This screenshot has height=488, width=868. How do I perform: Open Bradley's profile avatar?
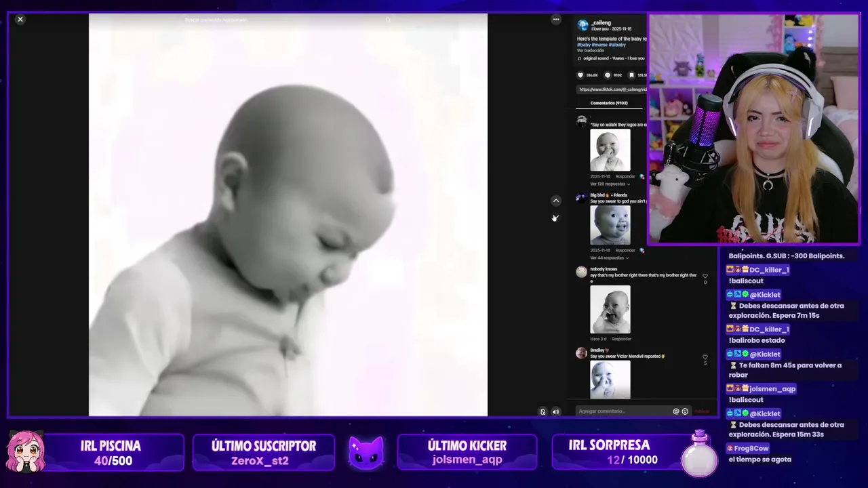point(581,353)
